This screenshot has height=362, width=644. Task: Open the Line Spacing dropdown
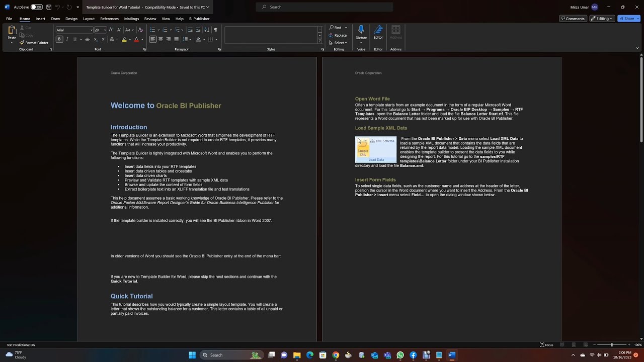coord(187,39)
